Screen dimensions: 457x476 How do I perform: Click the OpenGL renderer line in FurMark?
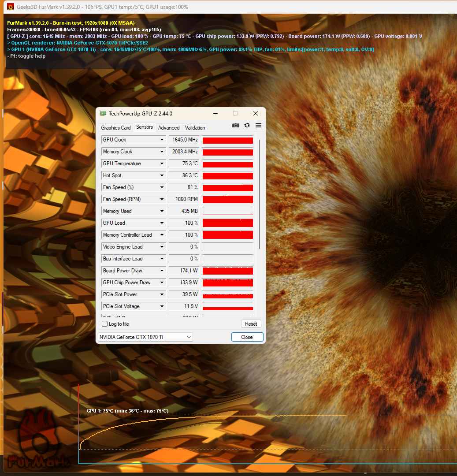tap(78, 43)
